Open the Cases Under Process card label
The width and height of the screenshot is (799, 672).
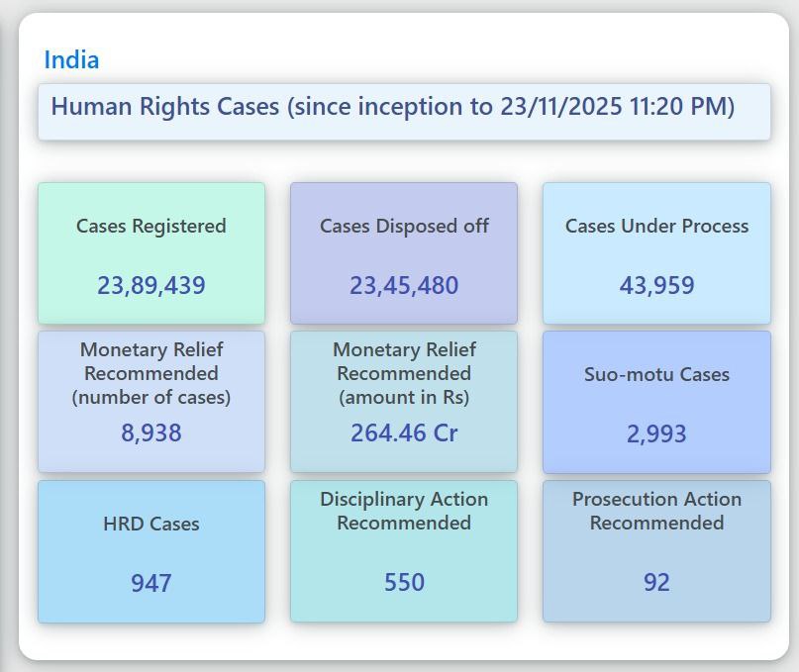[x=656, y=226]
